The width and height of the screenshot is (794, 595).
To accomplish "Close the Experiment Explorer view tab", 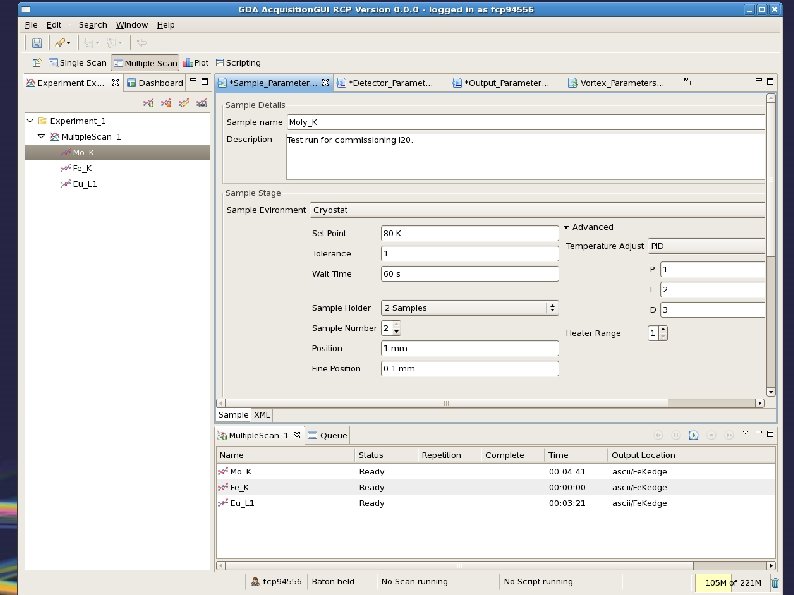I will 116,83.
